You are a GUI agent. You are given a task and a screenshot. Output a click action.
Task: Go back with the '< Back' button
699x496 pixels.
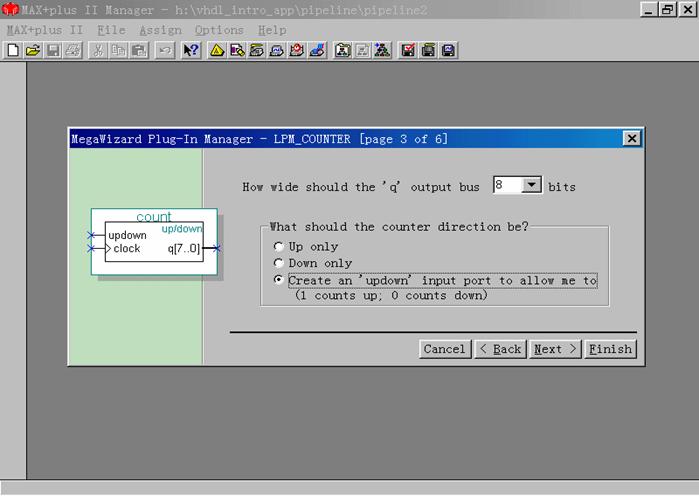click(x=501, y=349)
